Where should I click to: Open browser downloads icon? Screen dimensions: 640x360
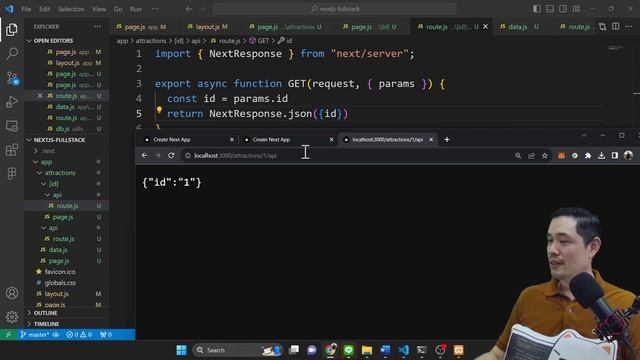tap(601, 156)
